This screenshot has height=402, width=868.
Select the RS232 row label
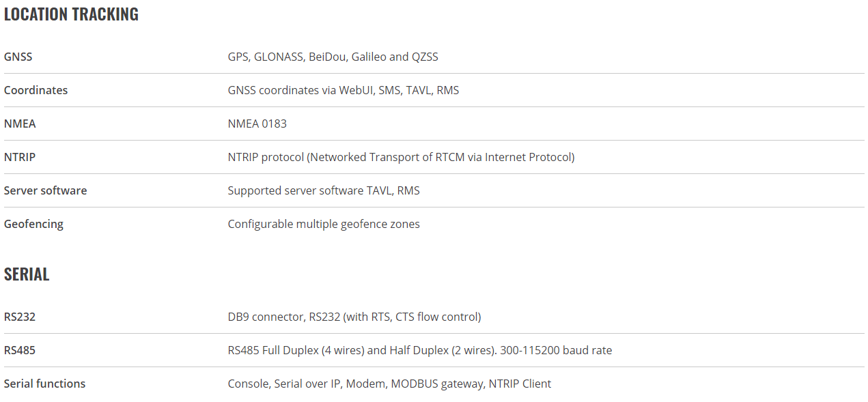pyautogui.click(x=19, y=317)
